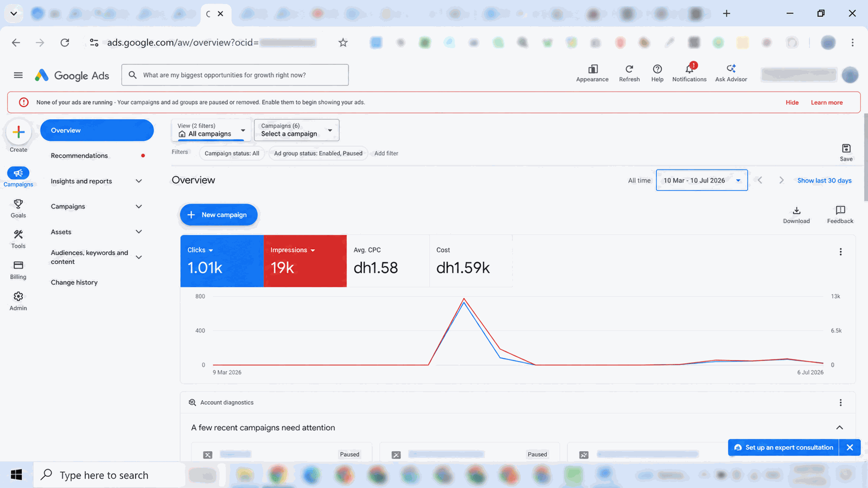868x488 pixels.
Task: Click the account avatar in header
Action: tap(850, 75)
